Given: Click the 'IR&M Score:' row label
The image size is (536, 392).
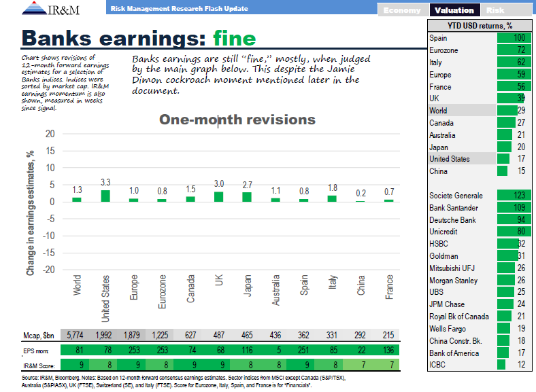Looking at the screenshot, I should 39,366.
